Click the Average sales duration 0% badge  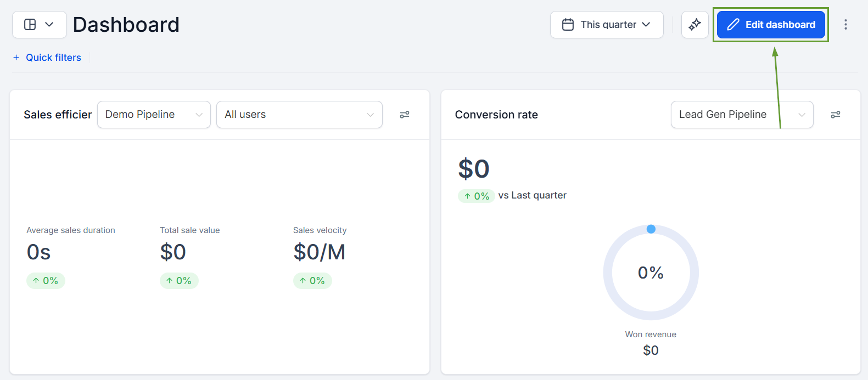click(x=46, y=281)
